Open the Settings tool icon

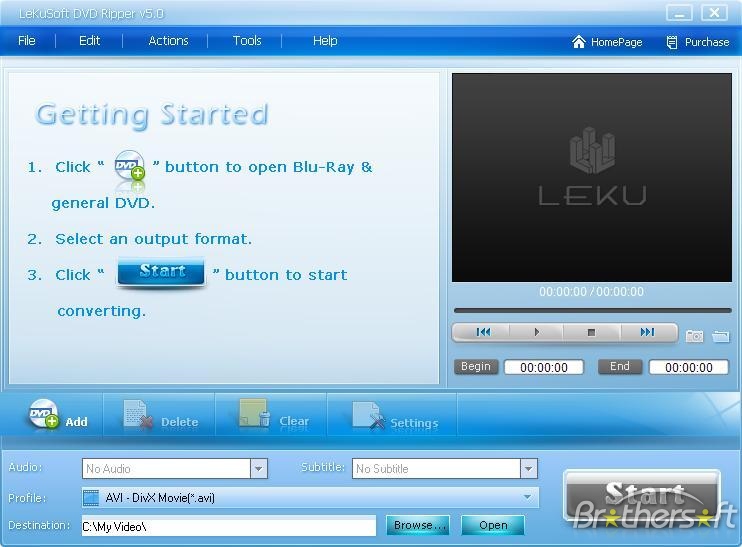[x=369, y=415]
